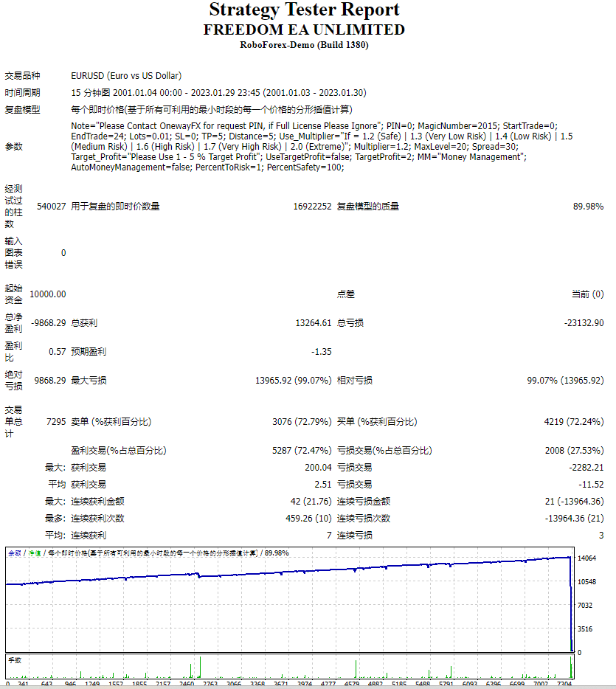Click the RoboForex-Demo build text
Image resolution: width=616 pixels, height=689 pixels.
pos(304,45)
